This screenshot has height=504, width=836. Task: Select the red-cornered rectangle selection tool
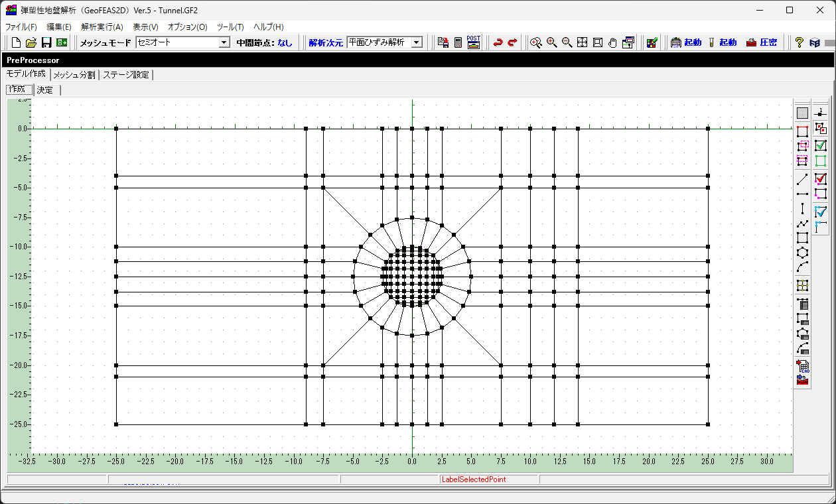pos(802,131)
